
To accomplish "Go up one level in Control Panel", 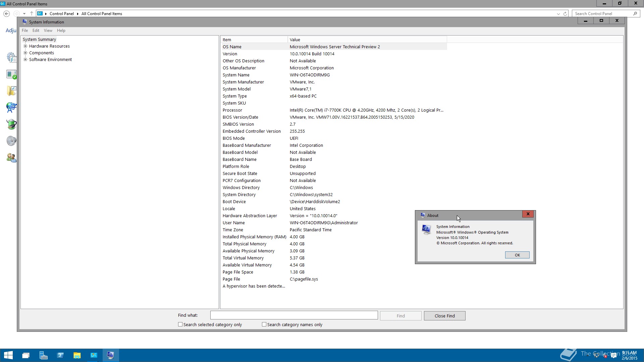I will coord(32,14).
